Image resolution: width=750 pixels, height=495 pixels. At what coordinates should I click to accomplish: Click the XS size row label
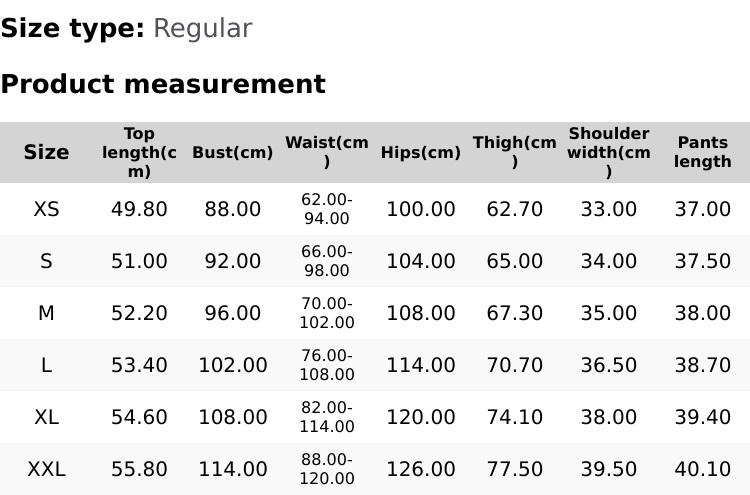click(46, 209)
